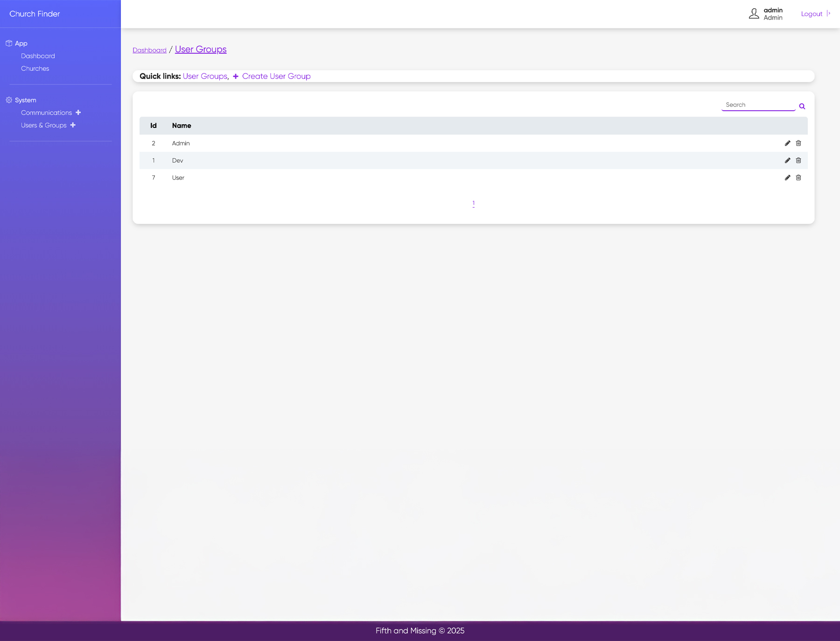840x641 pixels.
Task: Open Churches from the sidebar
Action: tap(35, 68)
